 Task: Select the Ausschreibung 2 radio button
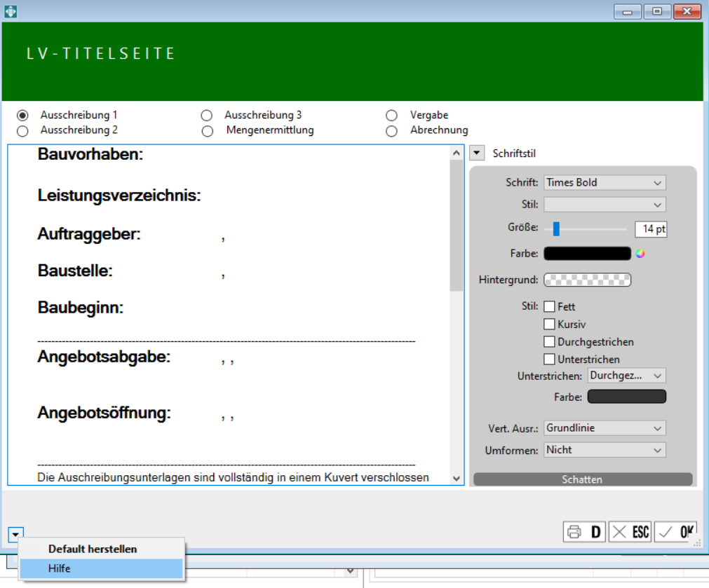coord(22,131)
